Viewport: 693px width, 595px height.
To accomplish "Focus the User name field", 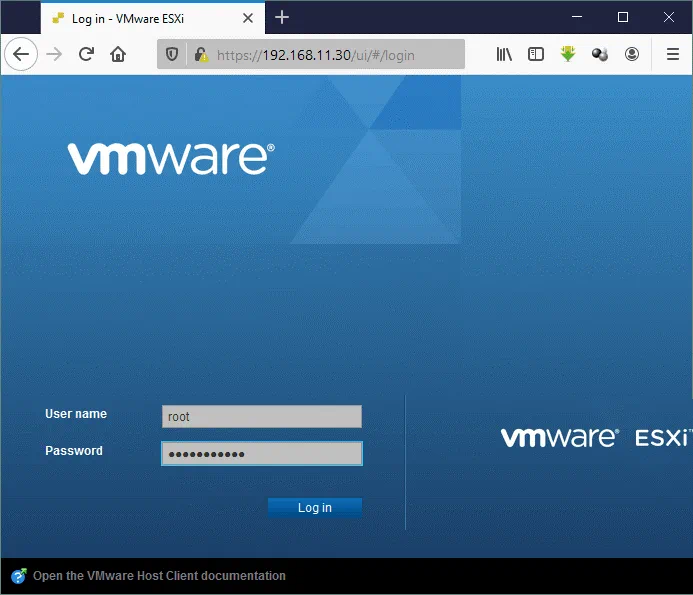I will pos(261,417).
